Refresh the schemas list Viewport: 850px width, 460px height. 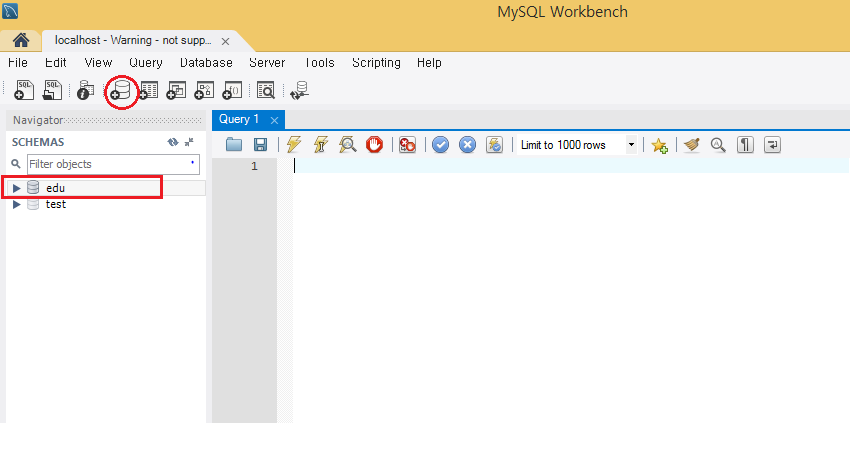tap(173, 142)
